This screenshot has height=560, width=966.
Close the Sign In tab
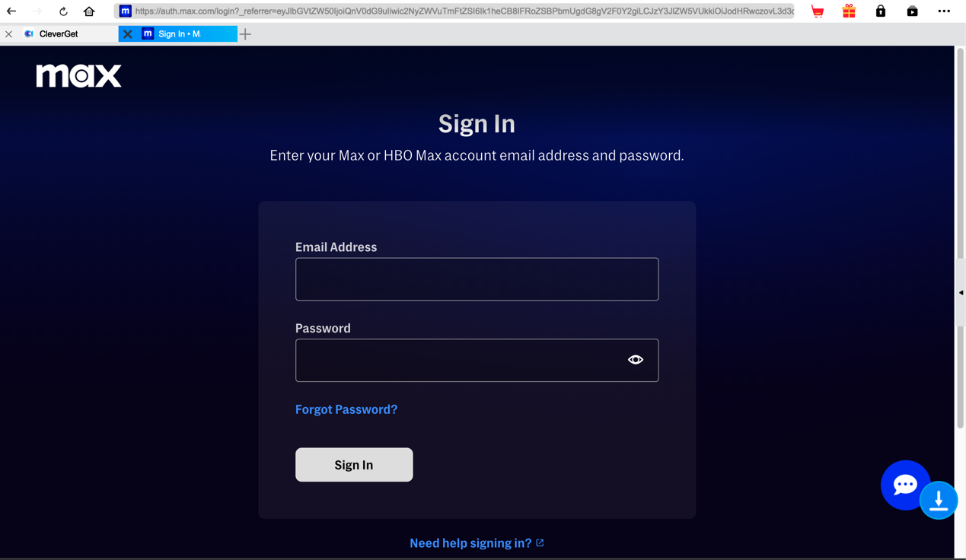tap(128, 34)
